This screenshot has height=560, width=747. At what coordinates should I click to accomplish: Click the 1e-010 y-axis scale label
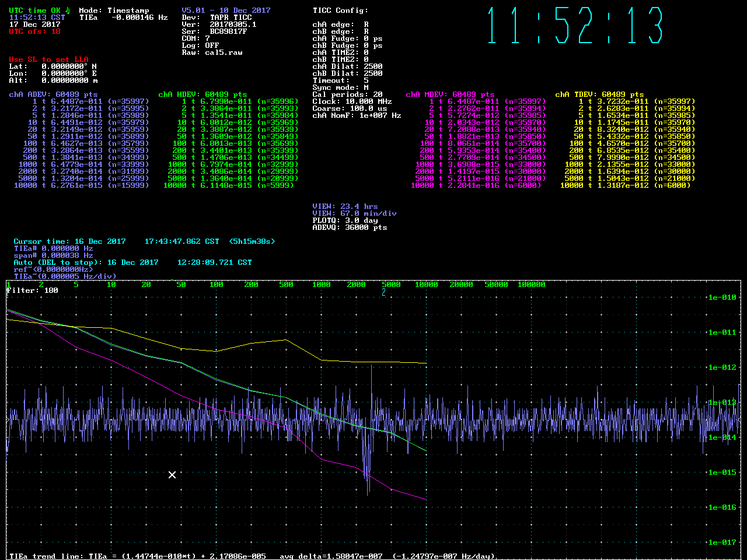pos(722,297)
